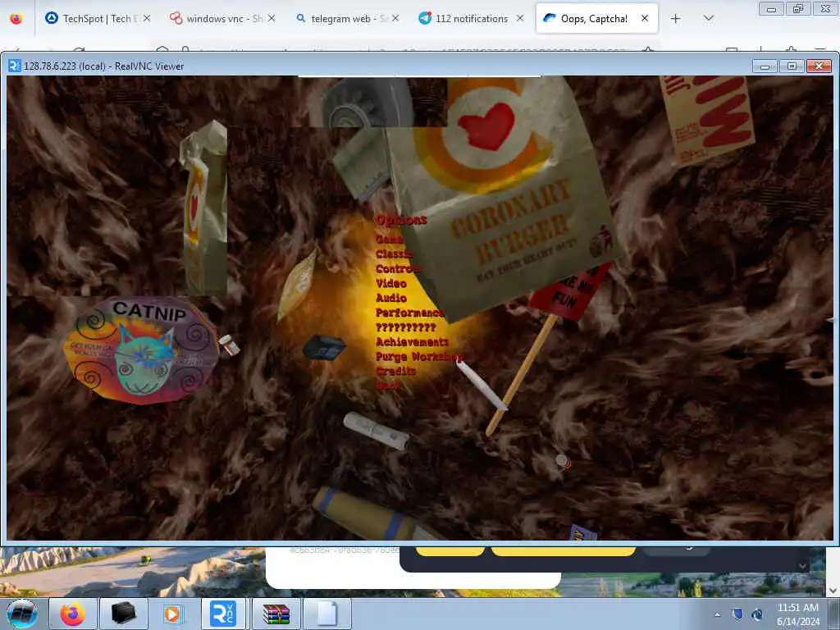Minimize the Firefox browser window
This screenshot has width=840, height=630.
tap(771, 9)
